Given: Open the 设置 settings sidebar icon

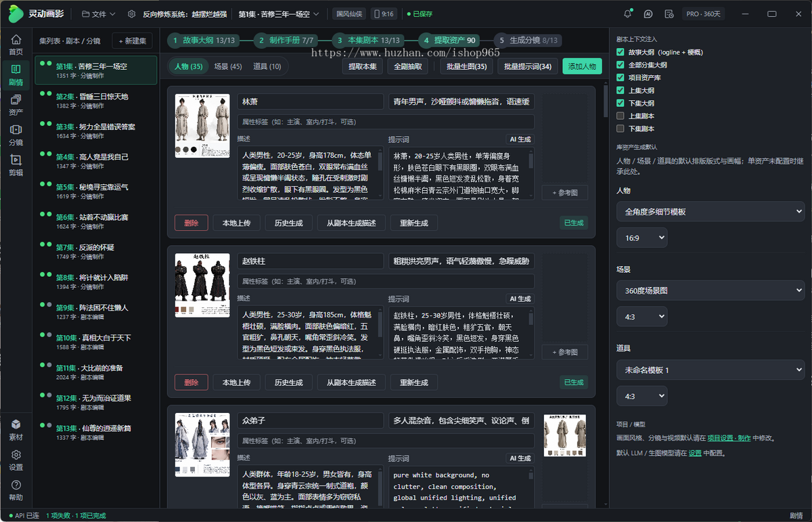Looking at the screenshot, I should [x=16, y=460].
